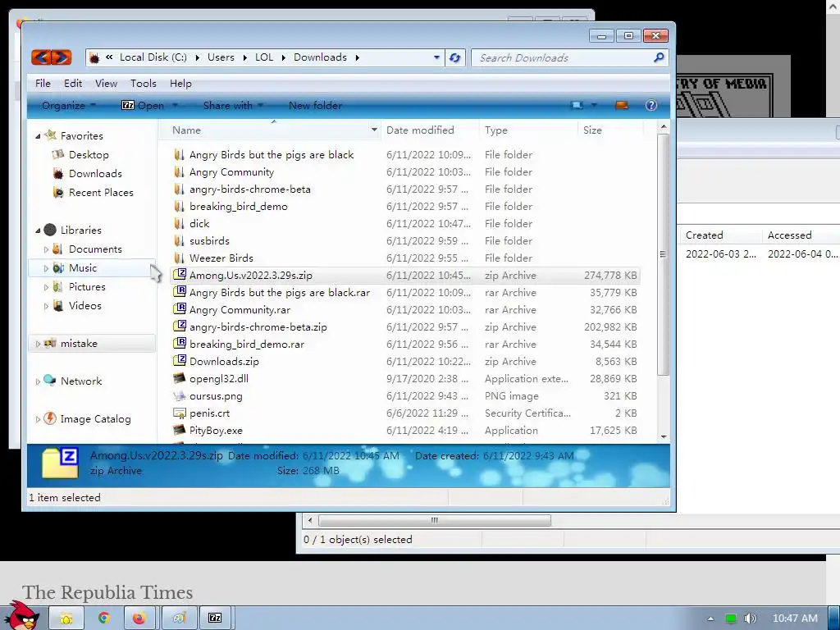The width and height of the screenshot is (840, 630).
Task: Click Open with 7-Zip toolbar button
Action: click(x=143, y=106)
